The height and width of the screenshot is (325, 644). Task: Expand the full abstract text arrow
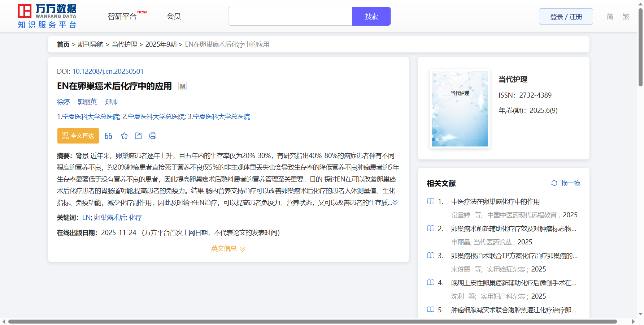point(395,202)
